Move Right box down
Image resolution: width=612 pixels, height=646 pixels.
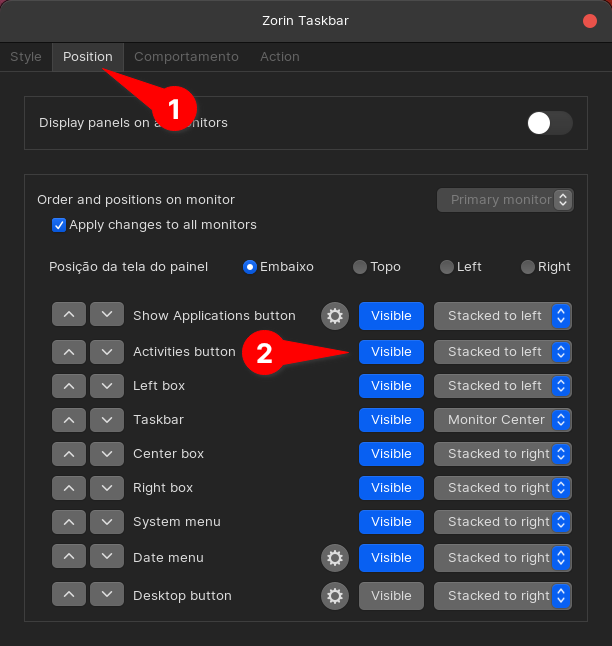tap(107, 488)
